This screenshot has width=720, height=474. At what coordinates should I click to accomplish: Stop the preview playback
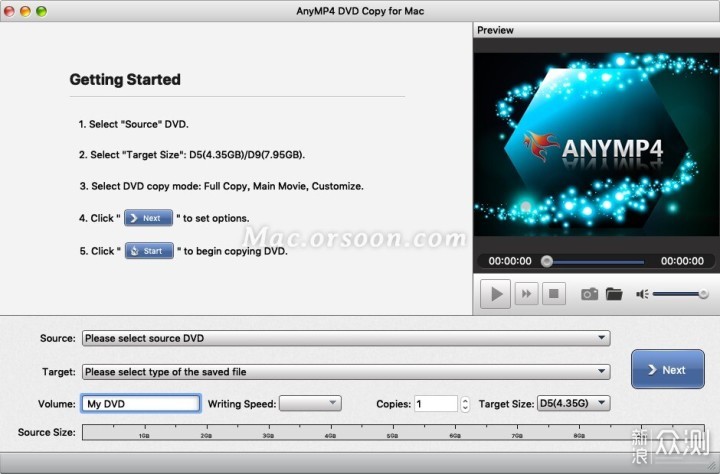tap(554, 293)
